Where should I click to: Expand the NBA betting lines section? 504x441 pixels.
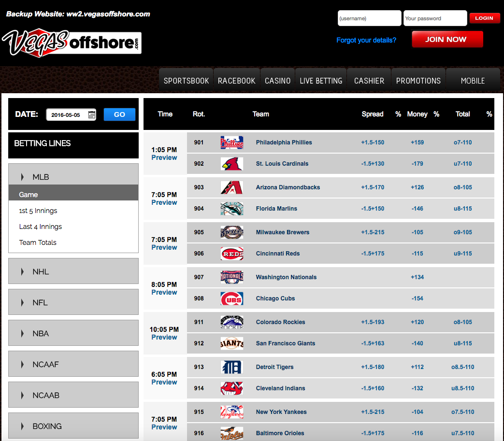[x=73, y=333]
